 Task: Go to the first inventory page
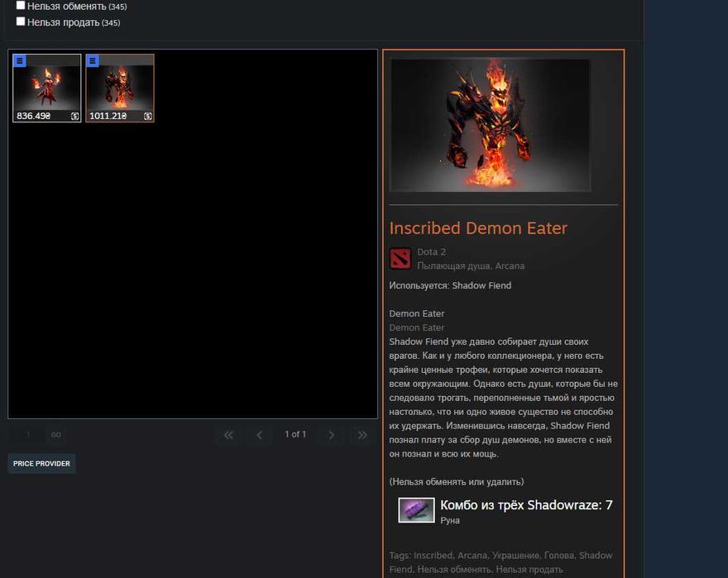point(228,435)
